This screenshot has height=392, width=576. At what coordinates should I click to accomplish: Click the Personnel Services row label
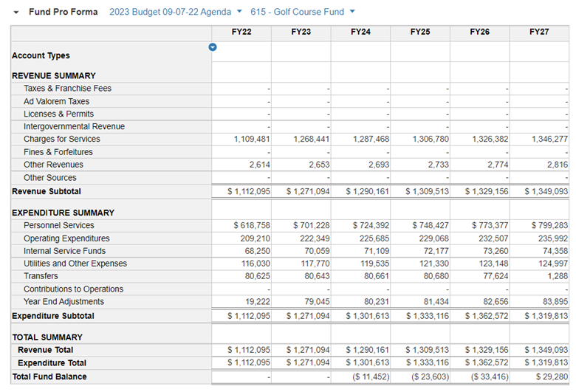pyautogui.click(x=59, y=225)
